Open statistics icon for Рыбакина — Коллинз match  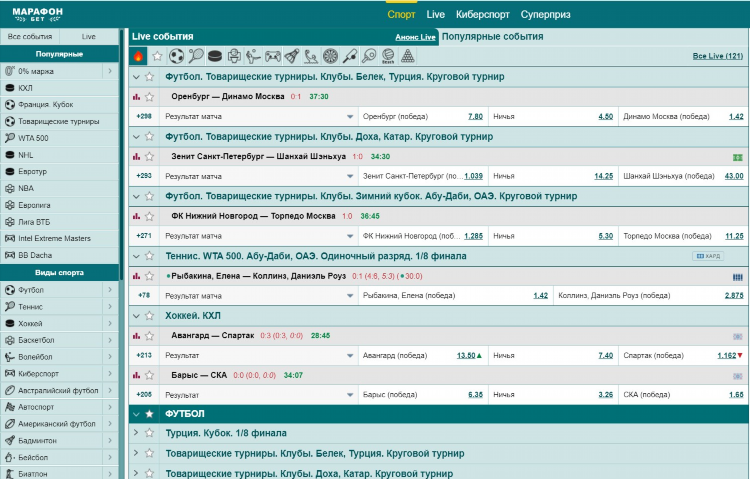point(136,276)
